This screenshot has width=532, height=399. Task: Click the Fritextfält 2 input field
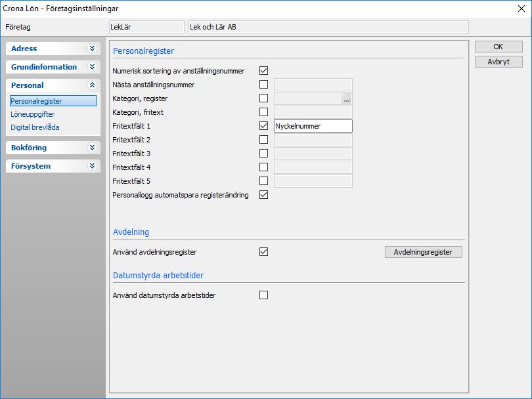(313, 140)
